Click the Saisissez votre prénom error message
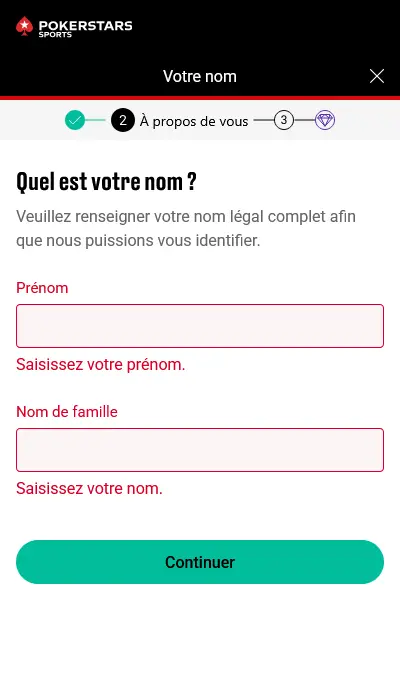 [x=100, y=365]
